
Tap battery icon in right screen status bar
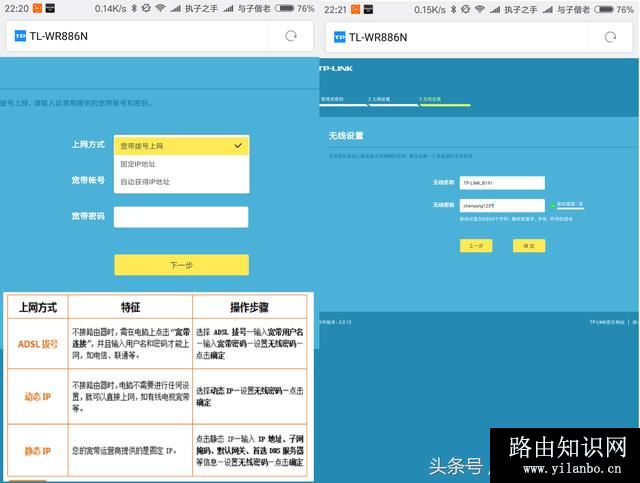[x=604, y=9]
